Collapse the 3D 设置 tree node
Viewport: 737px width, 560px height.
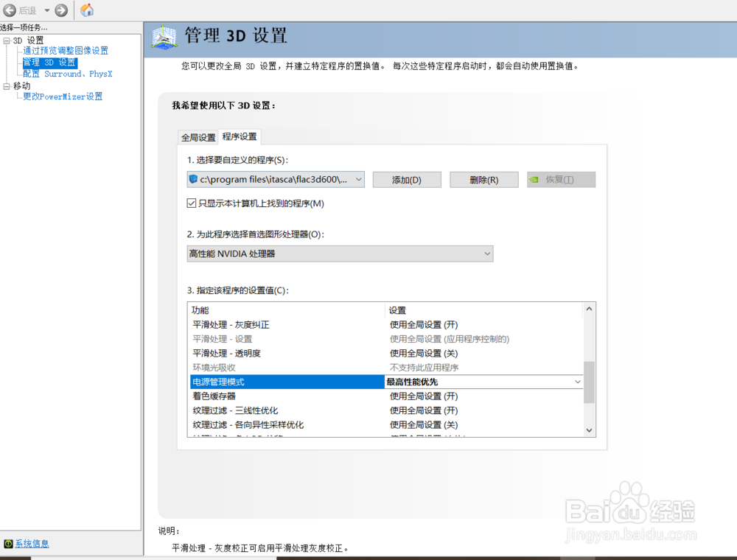point(7,41)
